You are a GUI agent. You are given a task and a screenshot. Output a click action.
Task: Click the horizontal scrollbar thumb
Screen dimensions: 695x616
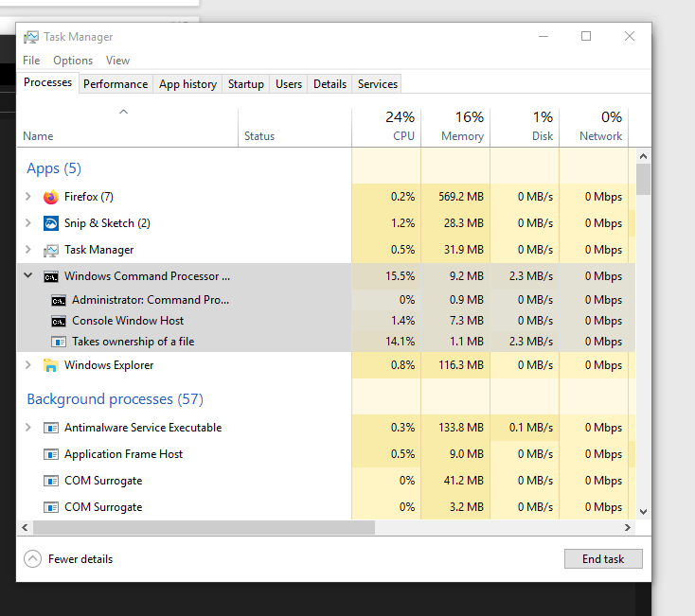pyautogui.click(x=204, y=527)
